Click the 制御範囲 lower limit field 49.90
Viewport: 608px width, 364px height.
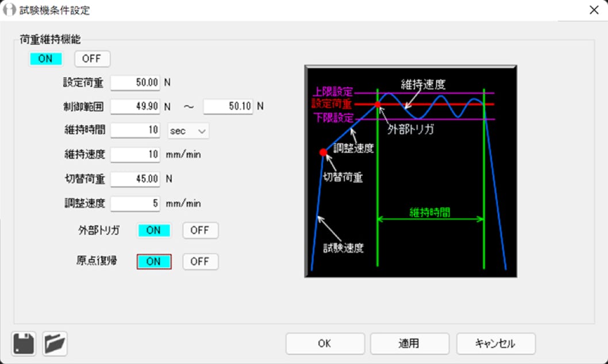click(135, 106)
